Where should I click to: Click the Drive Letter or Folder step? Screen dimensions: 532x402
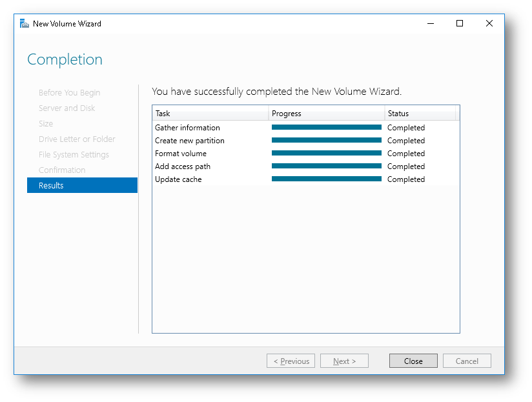tap(77, 139)
